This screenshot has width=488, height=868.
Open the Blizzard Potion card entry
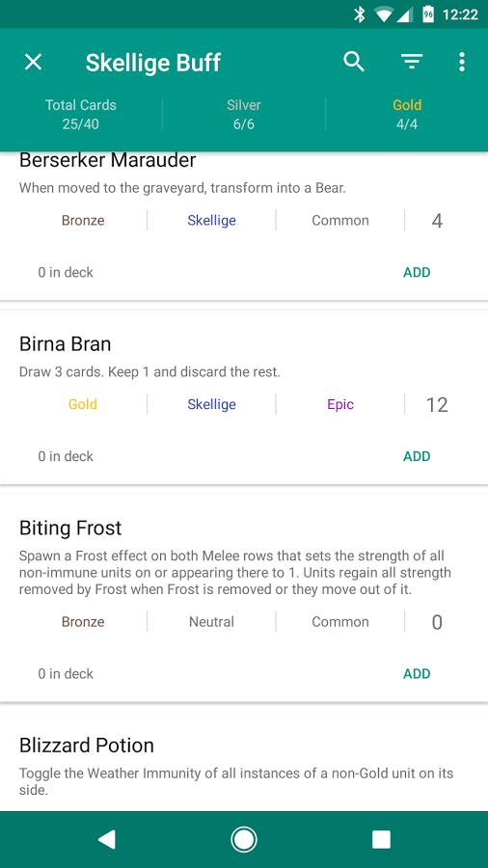pos(86,746)
